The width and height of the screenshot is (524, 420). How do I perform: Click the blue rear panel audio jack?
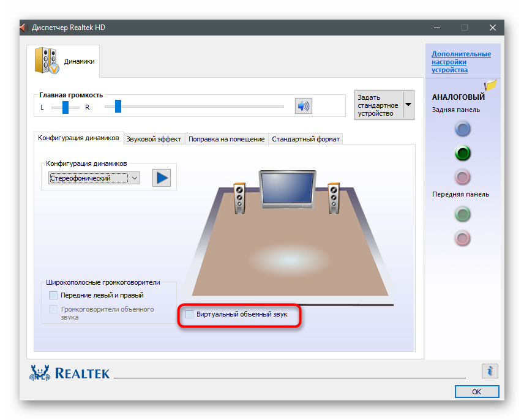pyautogui.click(x=463, y=129)
